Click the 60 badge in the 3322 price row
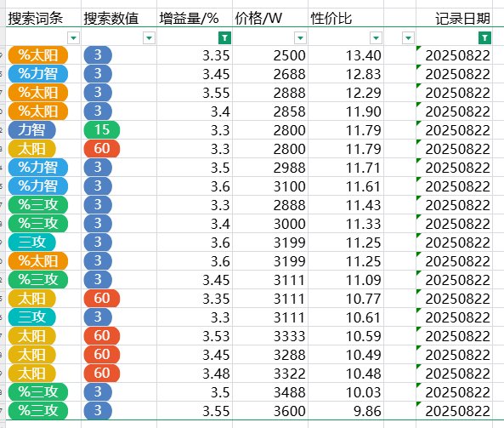 point(102,374)
